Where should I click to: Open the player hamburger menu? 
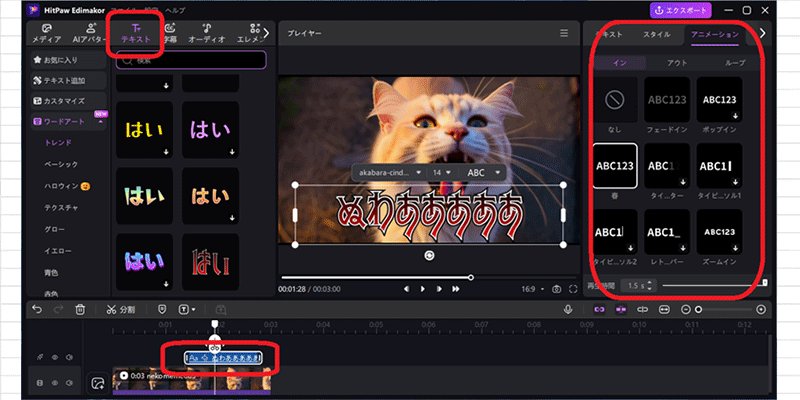click(564, 33)
